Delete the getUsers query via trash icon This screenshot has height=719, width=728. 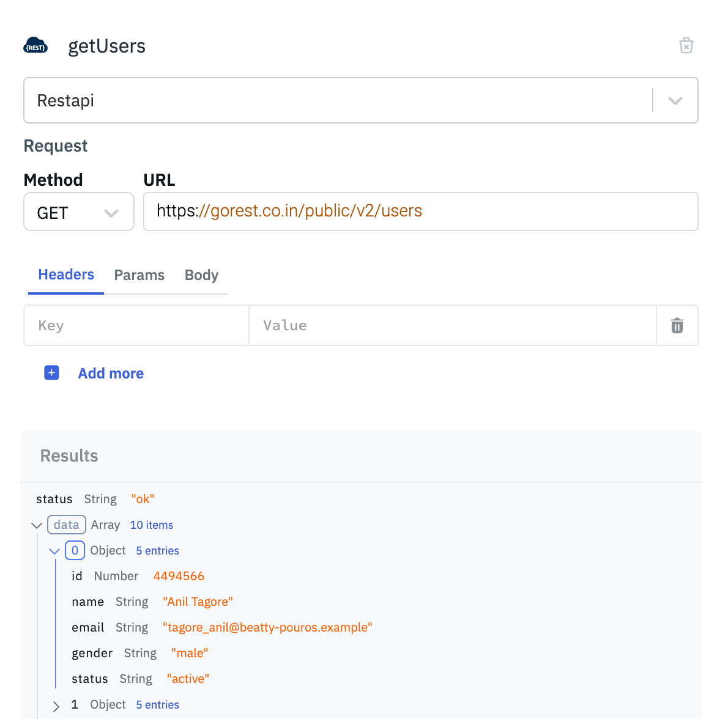[x=686, y=46]
